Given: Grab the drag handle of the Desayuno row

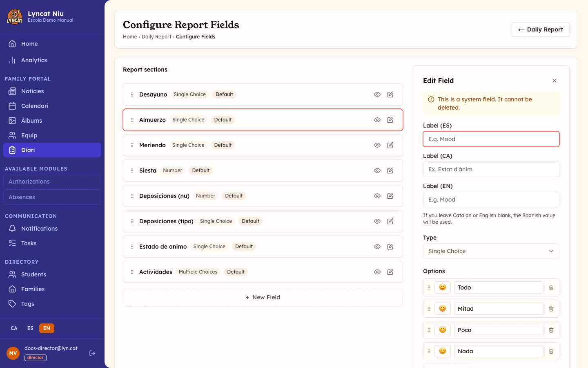Looking at the screenshot, I should pos(132,94).
